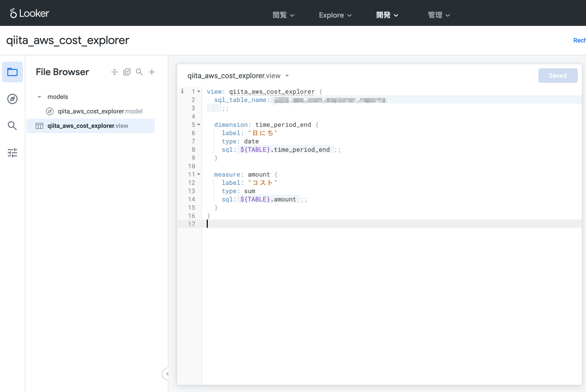Fold the dimension block at line 5
Screen dimensions: 586x392
(199, 125)
